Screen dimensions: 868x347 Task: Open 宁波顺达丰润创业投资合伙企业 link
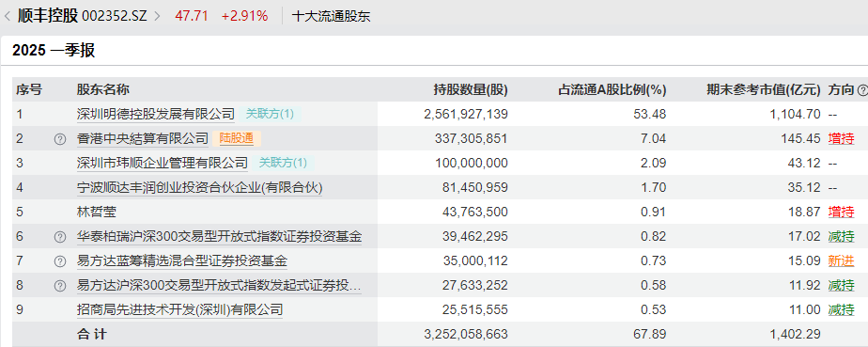click(x=199, y=187)
